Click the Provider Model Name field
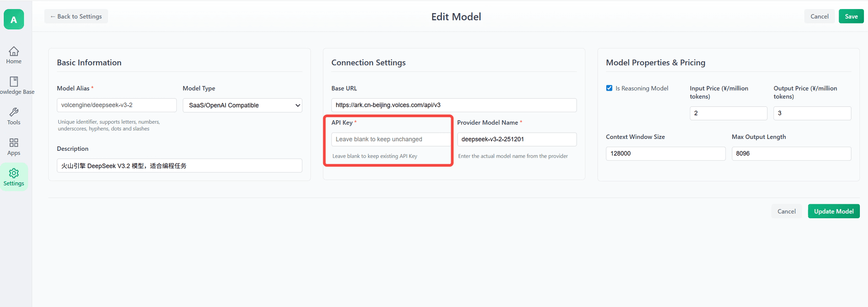Screen dimensions: 868x307 click(516, 139)
